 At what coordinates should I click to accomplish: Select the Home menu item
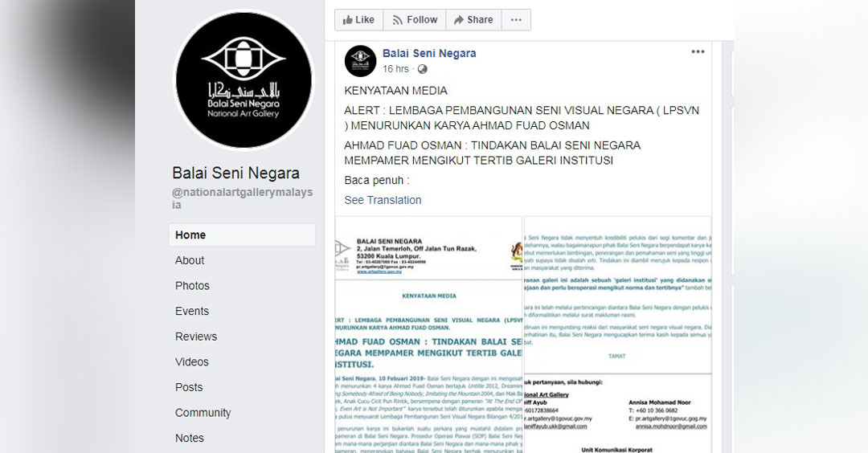point(242,235)
